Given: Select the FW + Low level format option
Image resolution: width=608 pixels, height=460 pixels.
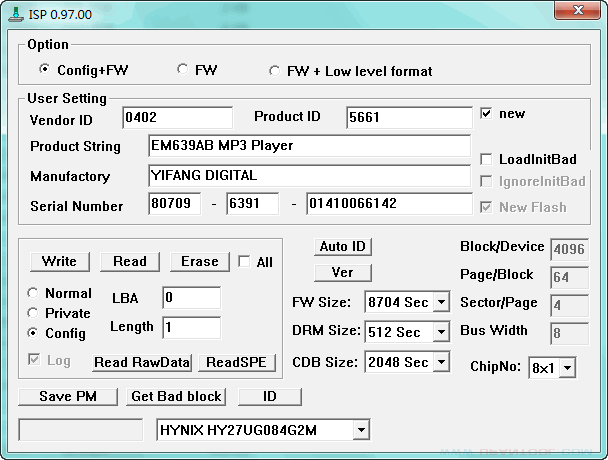Looking at the screenshot, I should 275,71.
